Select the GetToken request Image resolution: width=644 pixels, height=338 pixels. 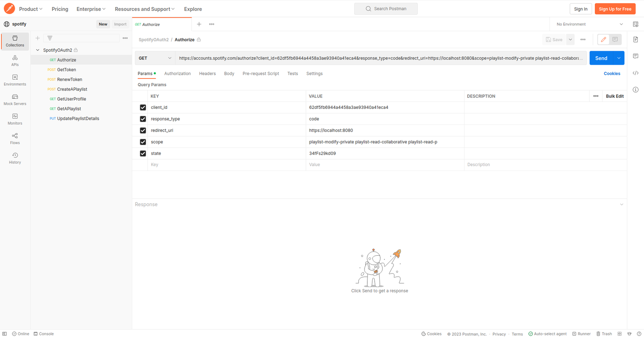82,70
